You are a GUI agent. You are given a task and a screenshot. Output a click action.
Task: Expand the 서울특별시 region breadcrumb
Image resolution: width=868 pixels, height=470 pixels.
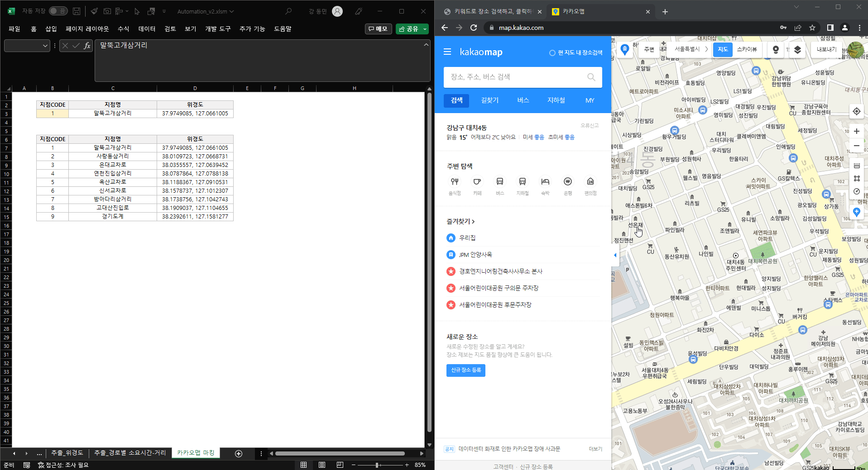click(691, 49)
